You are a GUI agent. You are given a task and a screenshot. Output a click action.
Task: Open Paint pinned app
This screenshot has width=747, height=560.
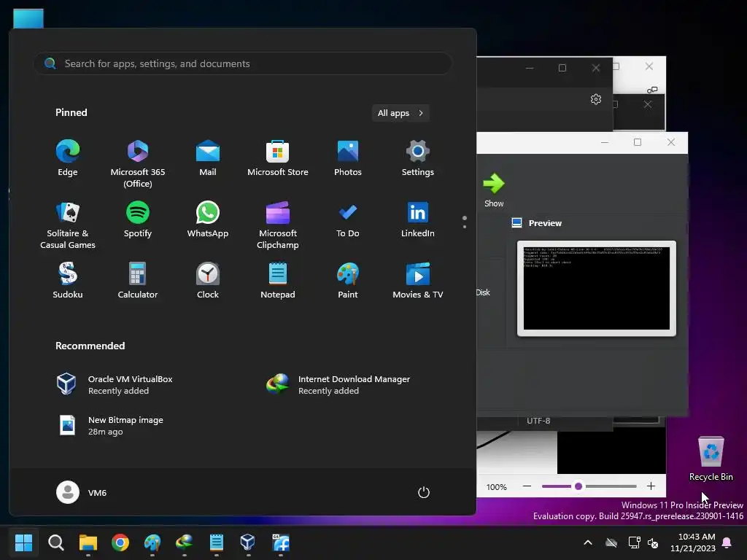(x=348, y=281)
